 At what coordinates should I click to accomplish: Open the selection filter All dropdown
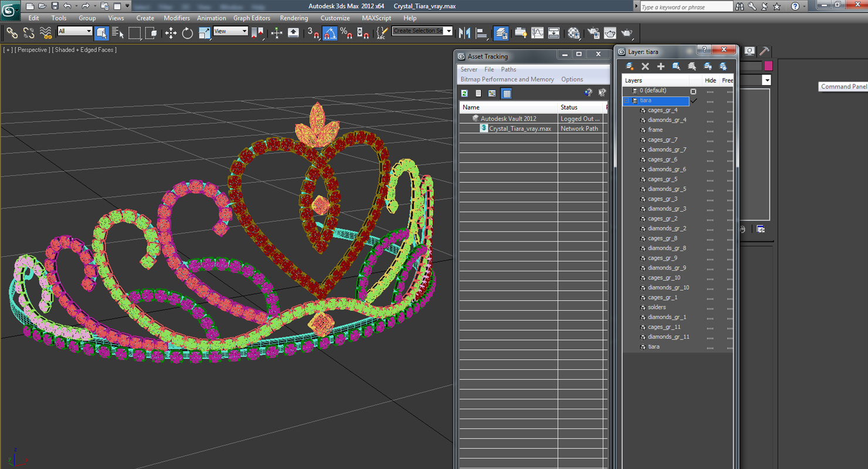click(75, 31)
